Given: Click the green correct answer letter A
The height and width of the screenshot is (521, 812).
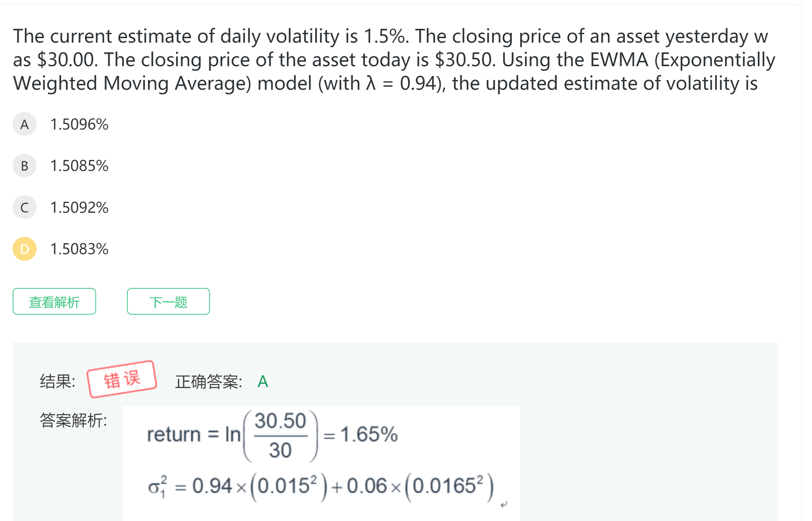Looking at the screenshot, I should 263,382.
